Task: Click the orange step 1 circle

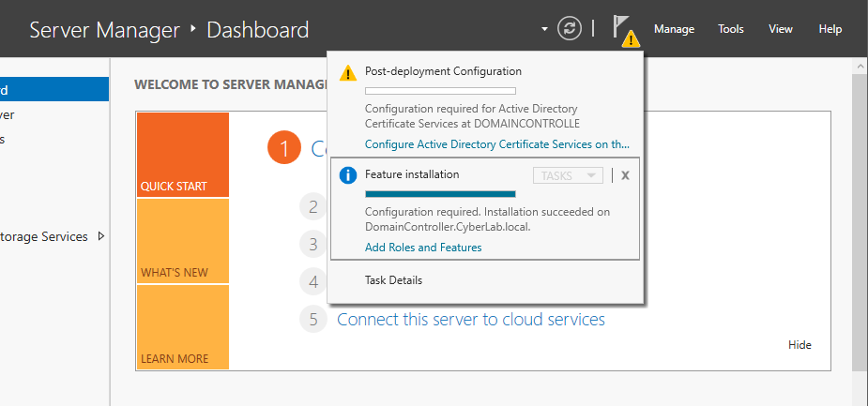Action: (x=283, y=148)
